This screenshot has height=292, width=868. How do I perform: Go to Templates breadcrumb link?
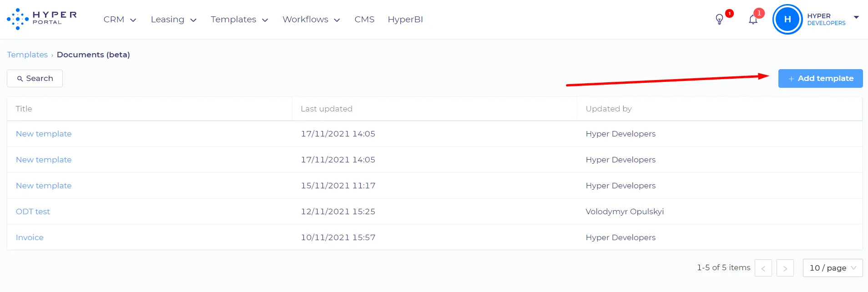point(27,55)
